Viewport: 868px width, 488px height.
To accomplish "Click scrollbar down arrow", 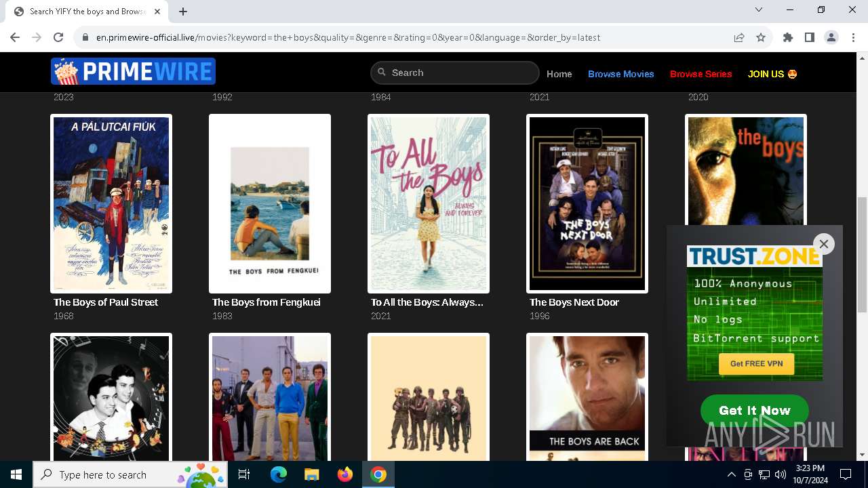I will 862,455.
